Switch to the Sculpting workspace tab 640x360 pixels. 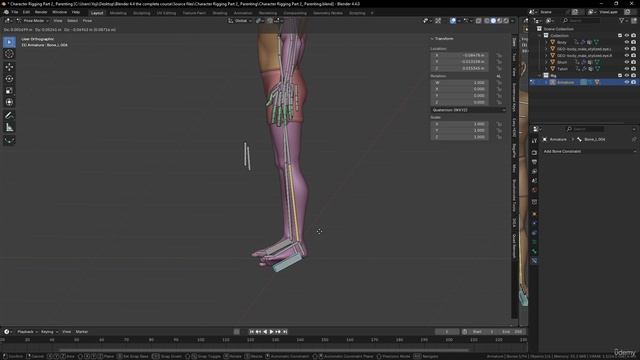coord(141,13)
